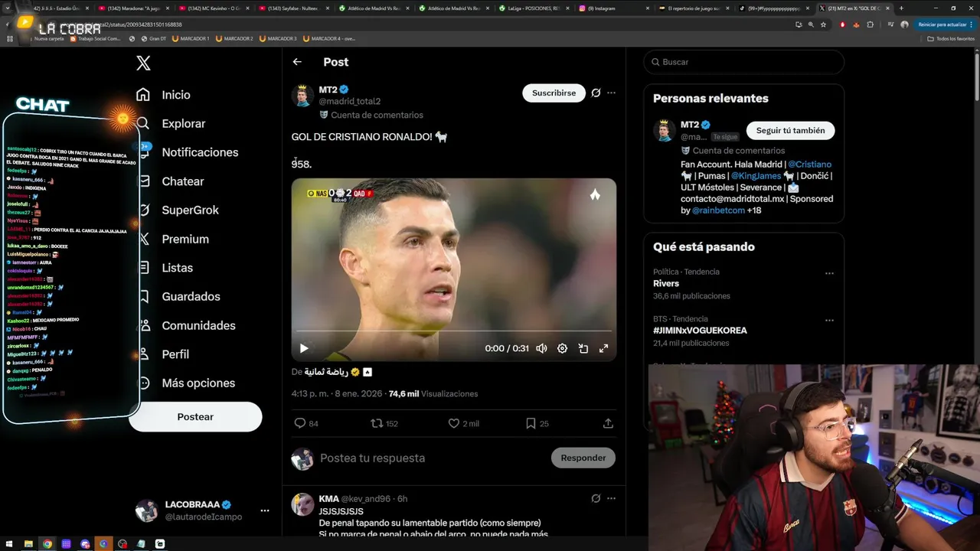Viewport: 980px width, 551px height.
Task: Click the Grok icon on KMA's reply
Action: tap(596, 498)
